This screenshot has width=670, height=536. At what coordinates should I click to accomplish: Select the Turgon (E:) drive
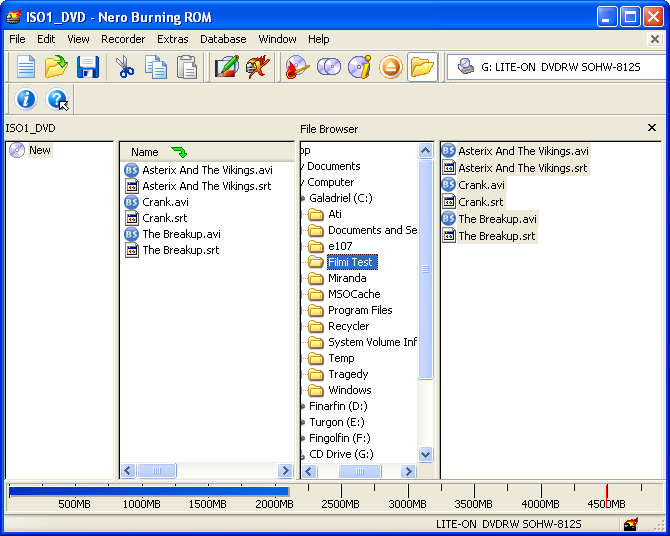click(x=337, y=422)
